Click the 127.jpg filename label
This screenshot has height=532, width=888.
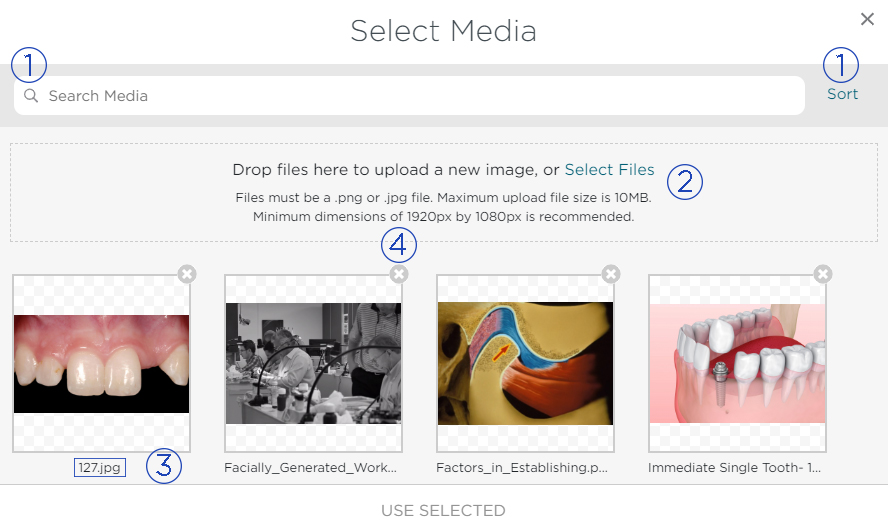[x=100, y=467]
